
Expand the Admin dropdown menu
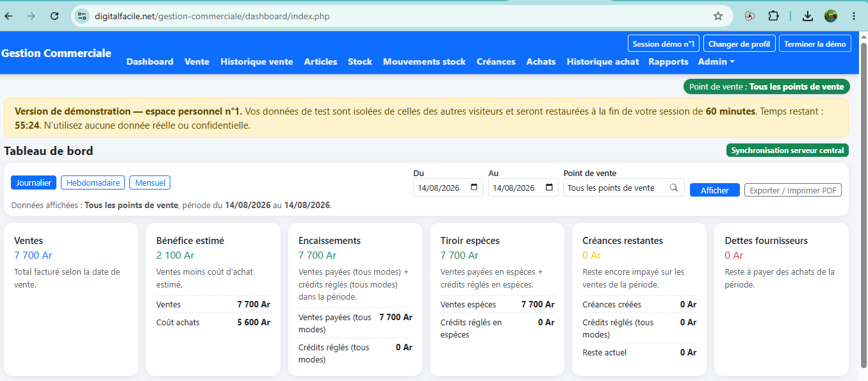tap(716, 61)
